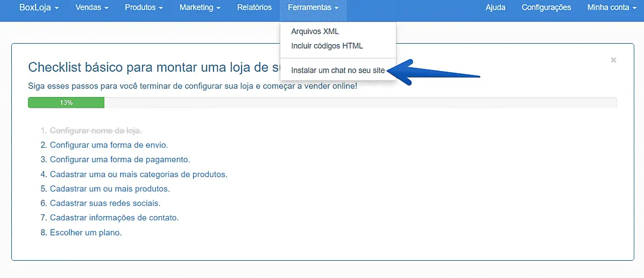644x278 pixels.
Task: Open the Marketing dropdown
Action: [200, 8]
